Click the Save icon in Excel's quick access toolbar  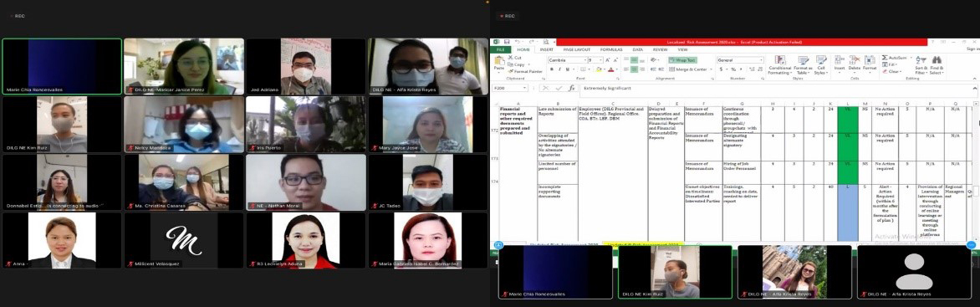coord(506,42)
